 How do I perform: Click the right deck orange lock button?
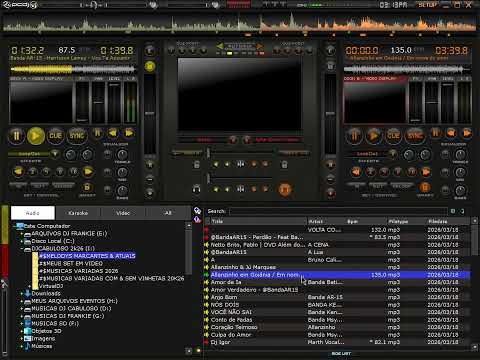425,187
